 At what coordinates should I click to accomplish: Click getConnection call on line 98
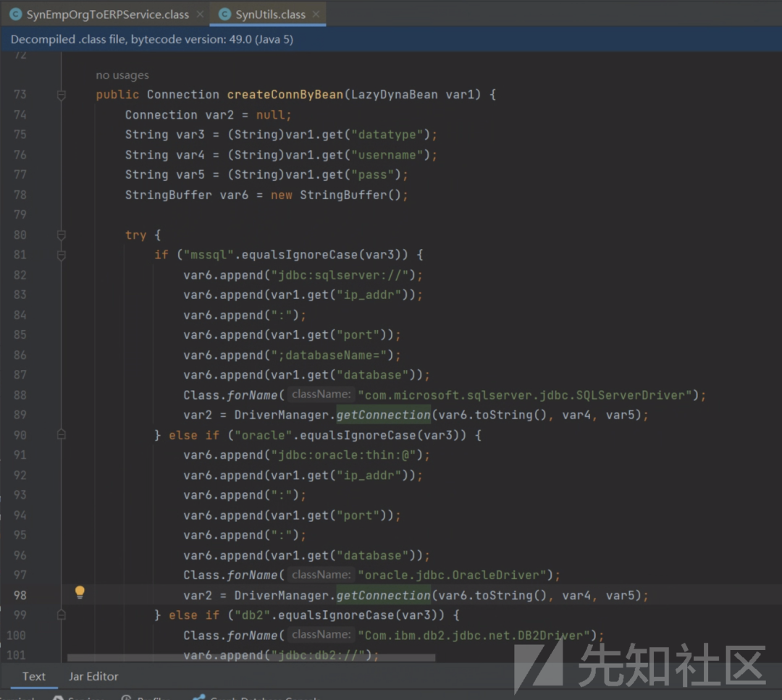tap(383, 595)
